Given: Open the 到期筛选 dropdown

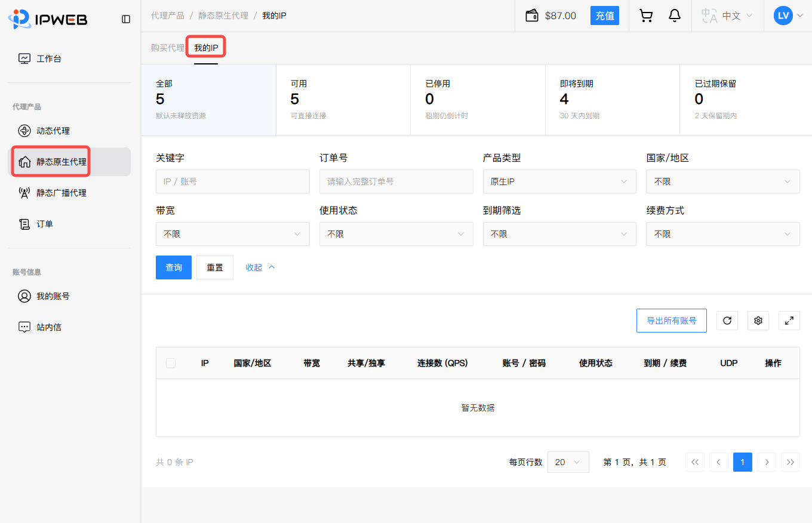Looking at the screenshot, I should pyautogui.click(x=559, y=234).
